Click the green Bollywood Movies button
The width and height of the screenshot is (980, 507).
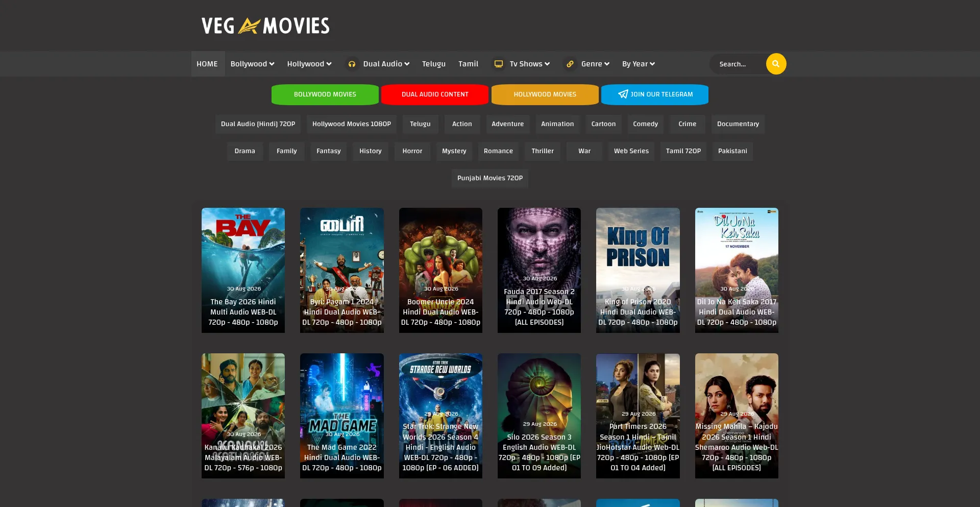pyautogui.click(x=325, y=94)
